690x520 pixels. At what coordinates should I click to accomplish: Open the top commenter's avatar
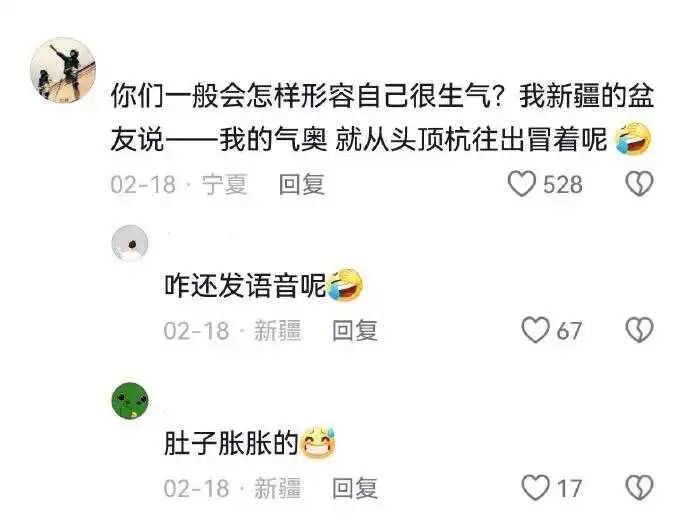(63, 70)
